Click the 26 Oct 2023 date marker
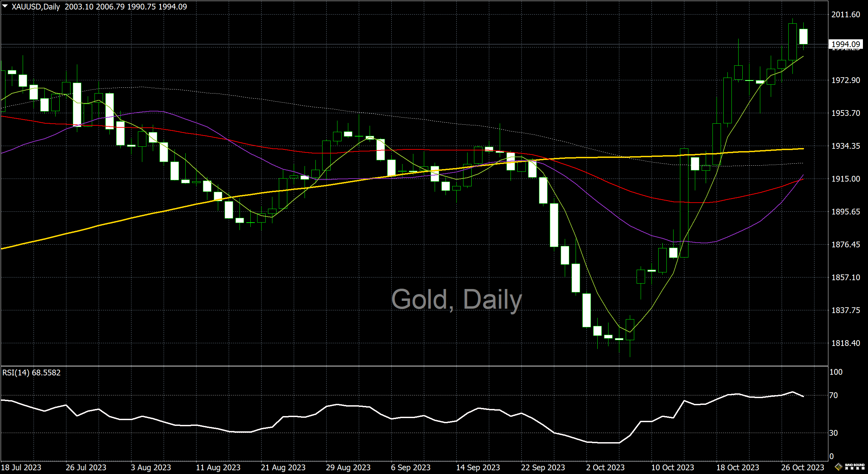The image size is (868, 474). [802, 468]
